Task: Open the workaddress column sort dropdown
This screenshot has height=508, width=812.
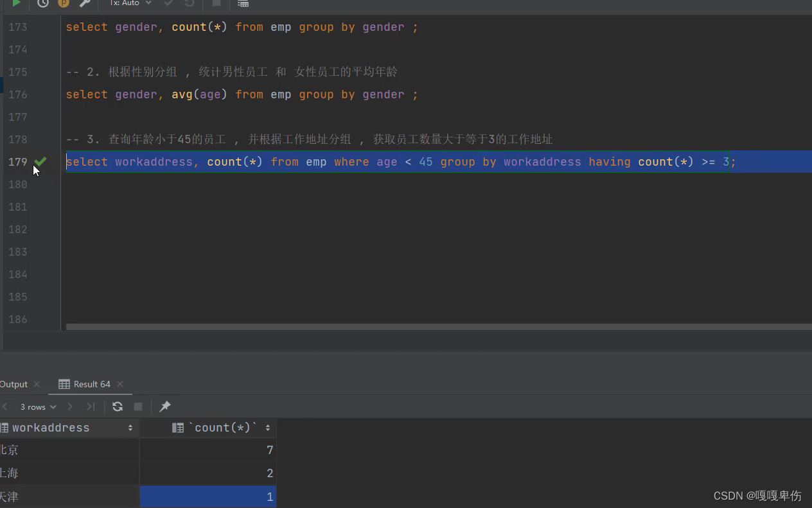Action: tap(130, 427)
